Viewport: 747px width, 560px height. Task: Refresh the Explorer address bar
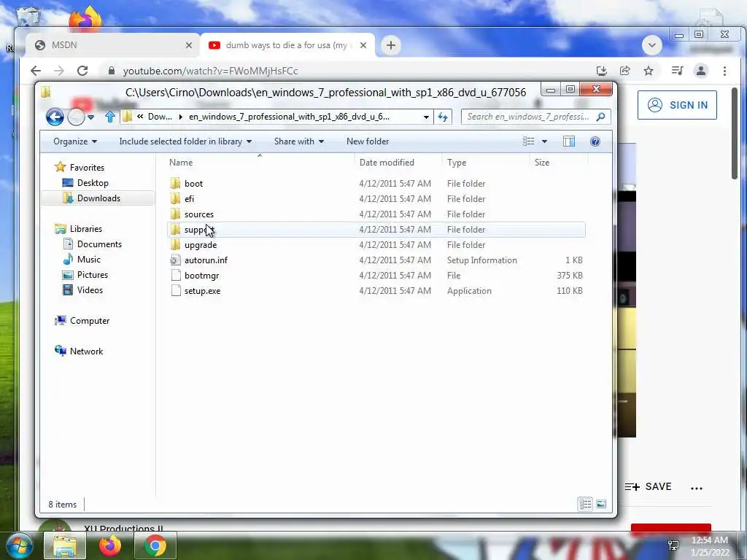click(x=443, y=117)
